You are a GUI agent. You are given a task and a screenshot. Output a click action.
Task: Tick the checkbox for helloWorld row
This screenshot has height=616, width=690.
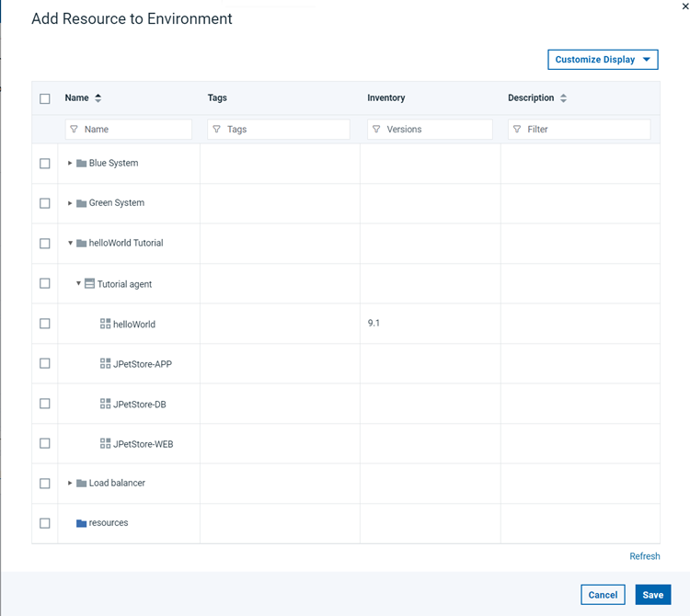[x=44, y=324]
